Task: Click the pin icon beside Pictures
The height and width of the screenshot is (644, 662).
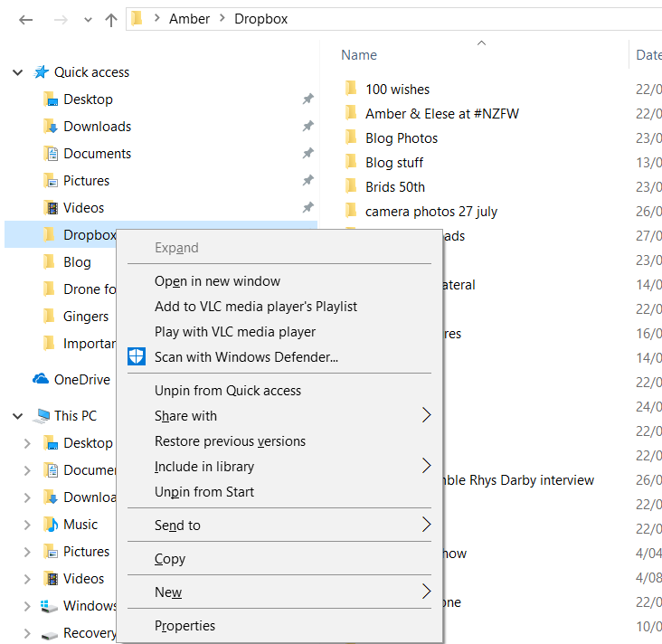Action: 307,180
